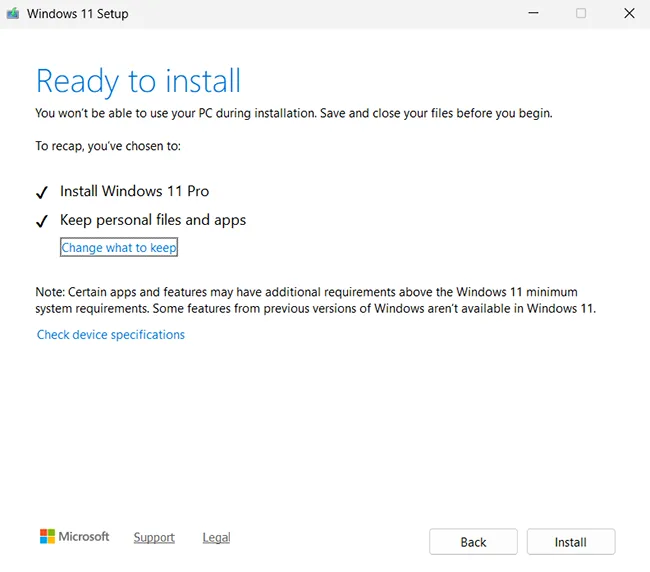The height and width of the screenshot is (572, 650).
Task: Go back with the Back button
Action: tap(473, 541)
